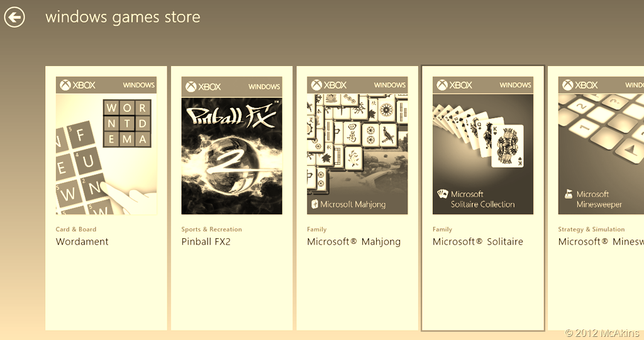
Task: Select the Sports & Recreation category label
Action: [x=211, y=229]
